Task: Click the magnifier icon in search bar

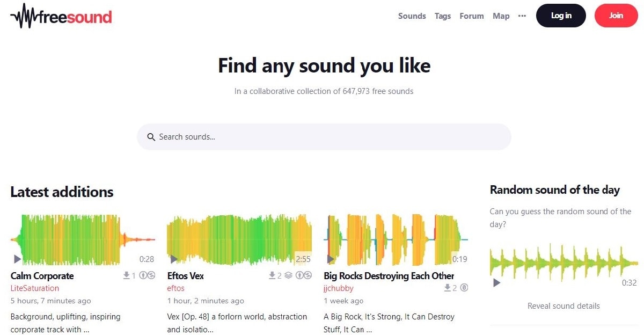Action: click(151, 137)
